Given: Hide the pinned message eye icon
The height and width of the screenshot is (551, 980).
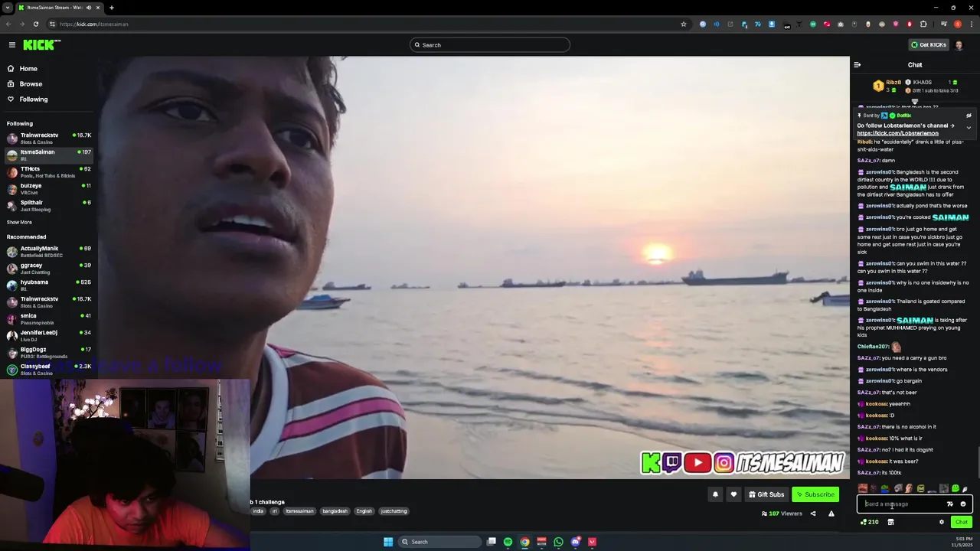Looking at the screenshot, I should [x=969, y=116].
